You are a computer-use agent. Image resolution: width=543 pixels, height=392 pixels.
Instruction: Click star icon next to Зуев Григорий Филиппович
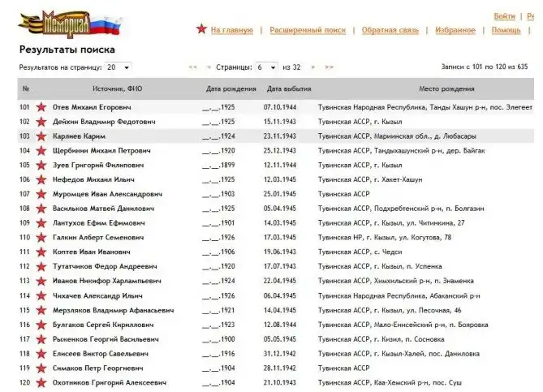[41, 165]
